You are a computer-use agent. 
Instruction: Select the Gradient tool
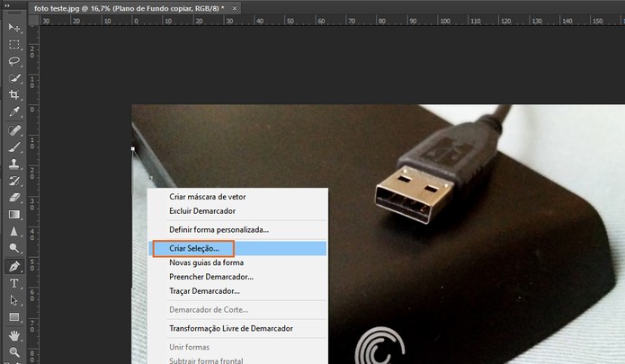click(x=14, y=215)
